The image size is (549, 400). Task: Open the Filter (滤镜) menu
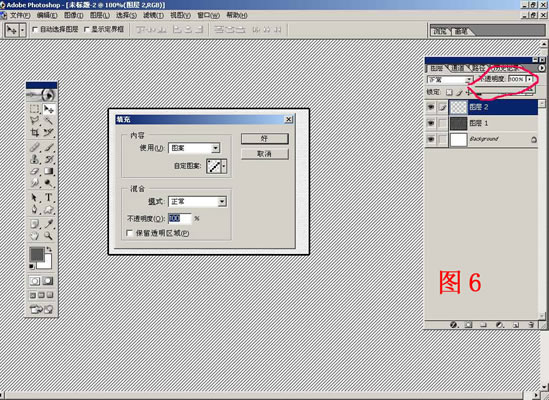pos(153,15)
